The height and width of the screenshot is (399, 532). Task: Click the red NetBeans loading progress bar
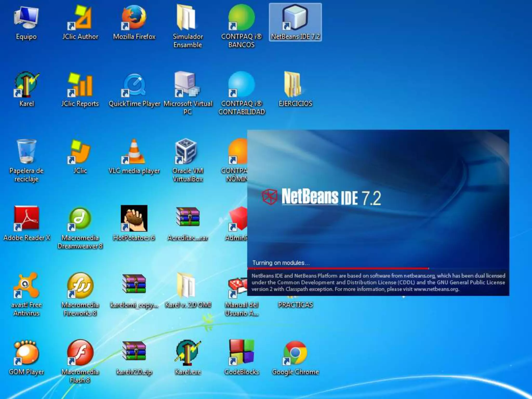(338, 268)
